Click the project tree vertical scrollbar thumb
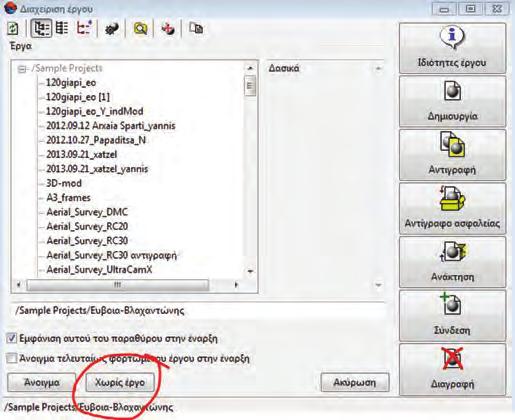The image size is (515, 420). point(250,86)
